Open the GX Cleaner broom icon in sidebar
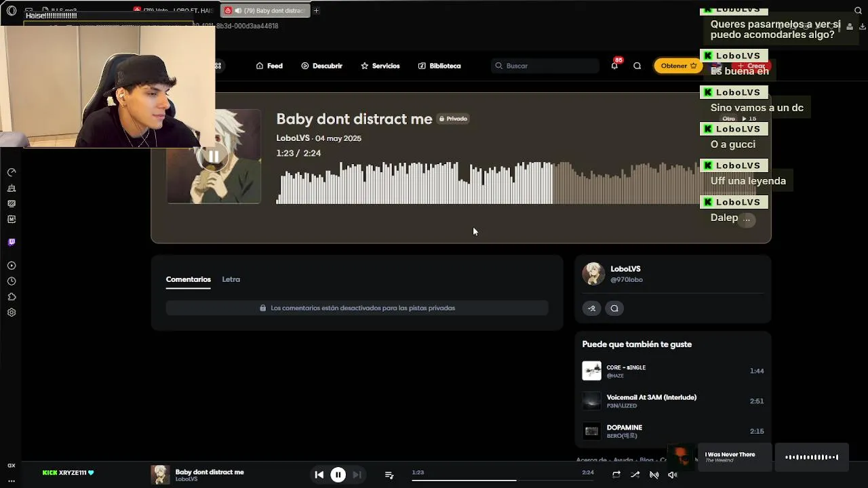The image size is (868, 488). click(12, 188)
